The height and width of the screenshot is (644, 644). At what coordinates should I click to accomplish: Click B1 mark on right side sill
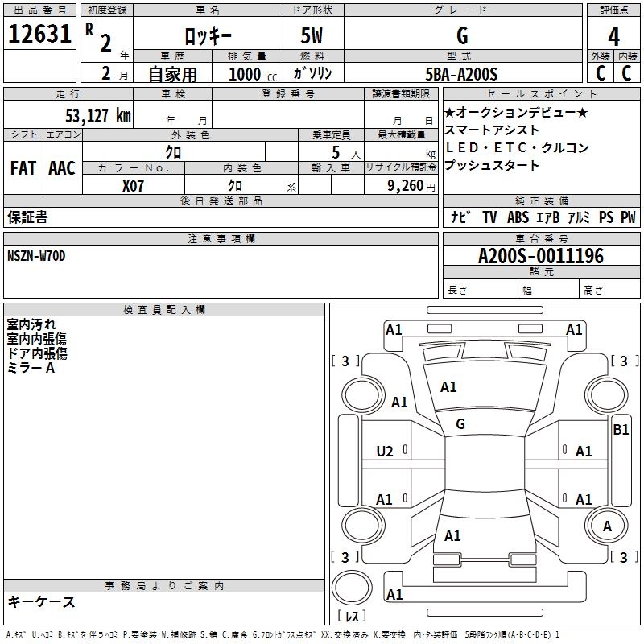point(621,430)
